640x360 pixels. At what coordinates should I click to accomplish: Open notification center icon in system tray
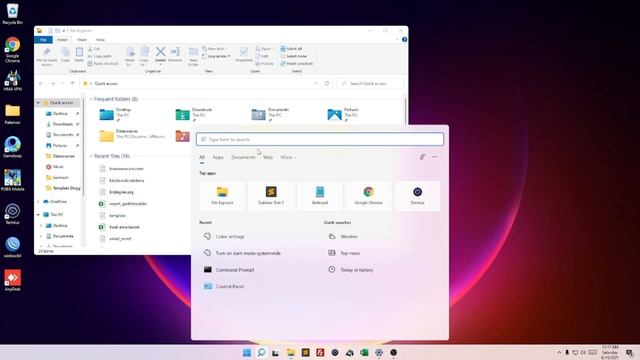(x=629, y=353)
